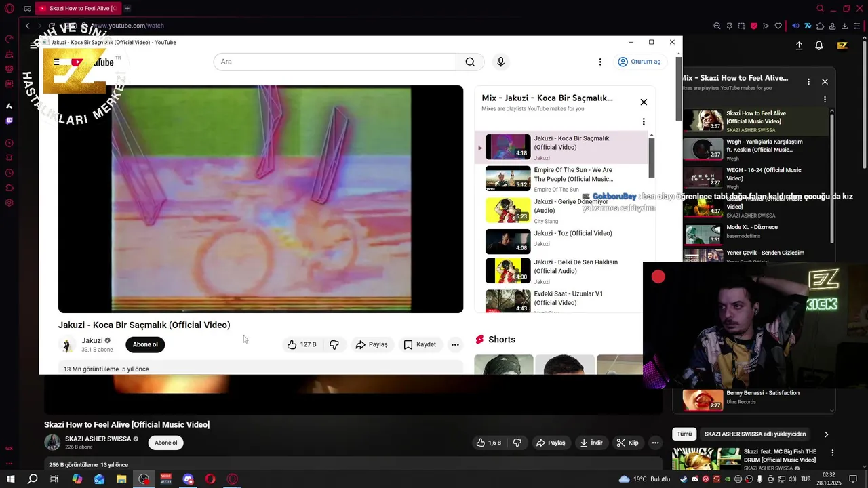Click the Klip scissors button
Screen dimensions: 868x488
pos(627,443)
